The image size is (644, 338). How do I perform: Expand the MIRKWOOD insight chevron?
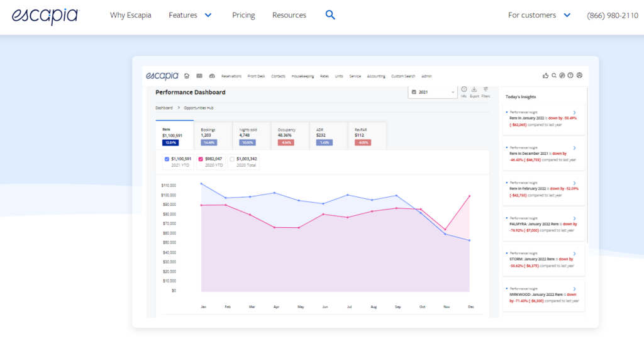click(x=575, y=289)
